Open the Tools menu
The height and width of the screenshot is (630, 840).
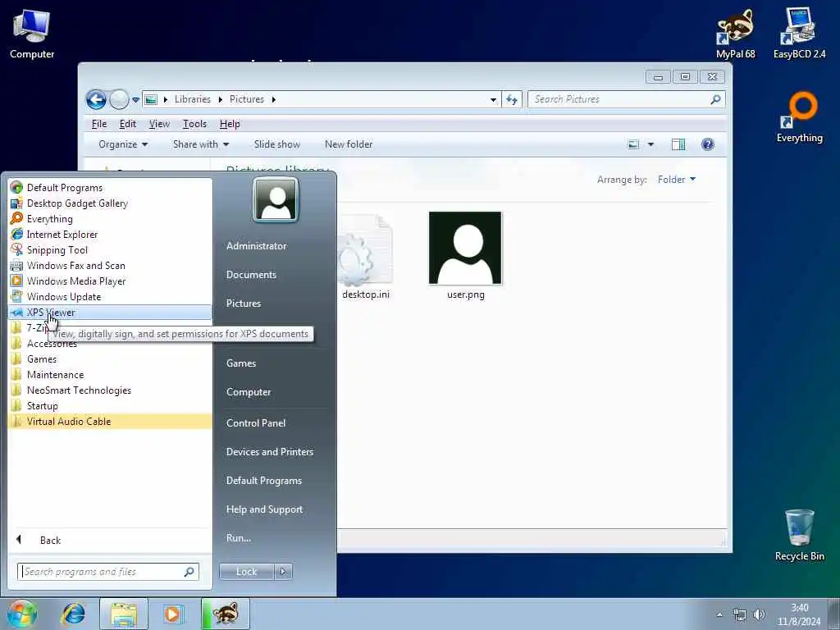tap(194, 124)
